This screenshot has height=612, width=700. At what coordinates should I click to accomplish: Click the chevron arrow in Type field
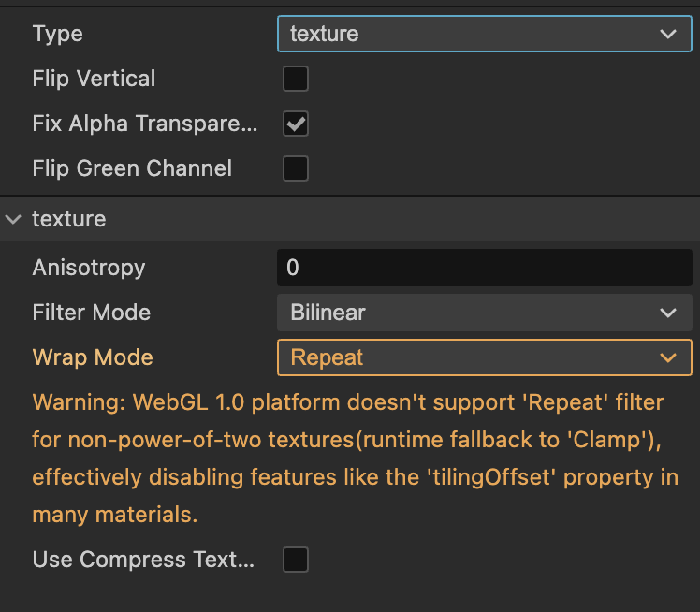click(x=668, y=34)
